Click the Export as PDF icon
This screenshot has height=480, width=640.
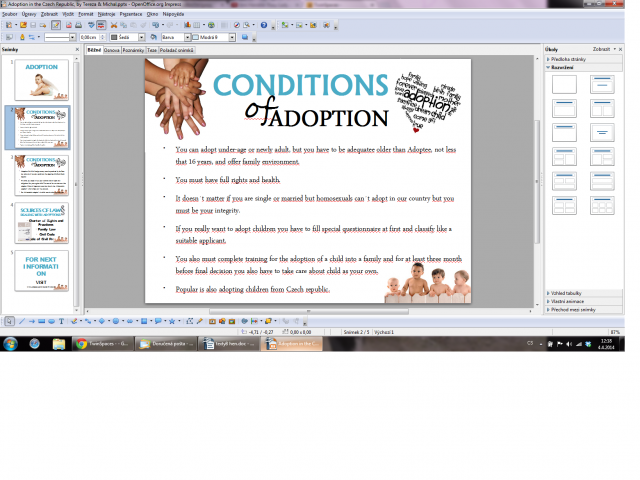point(69,25)
